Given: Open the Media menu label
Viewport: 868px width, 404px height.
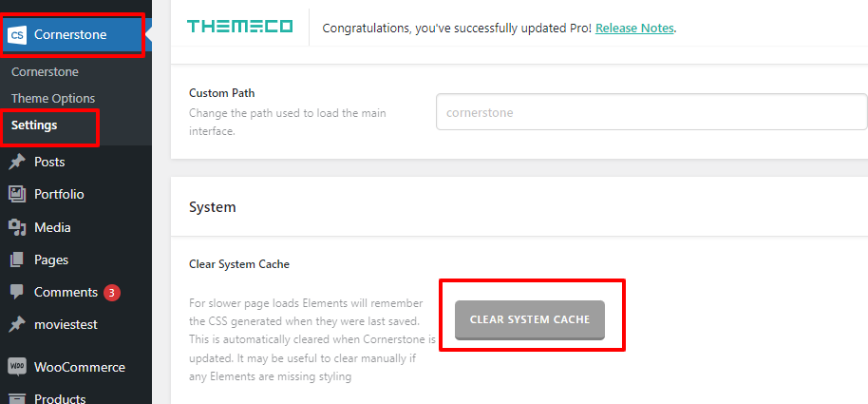Looking at the screenshot, I should point(52,227).
